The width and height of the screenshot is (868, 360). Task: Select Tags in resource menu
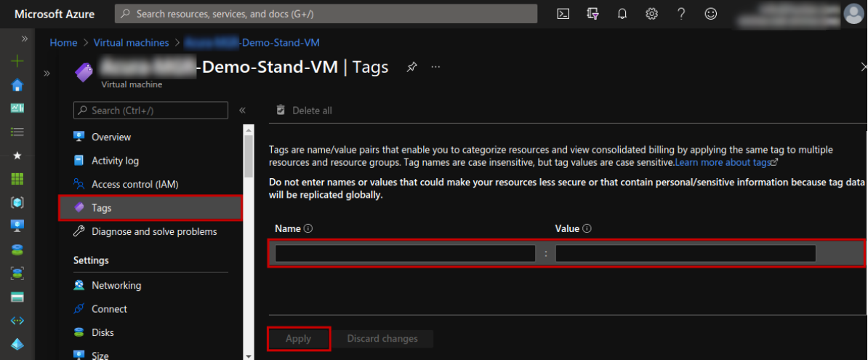click(150, 208)
